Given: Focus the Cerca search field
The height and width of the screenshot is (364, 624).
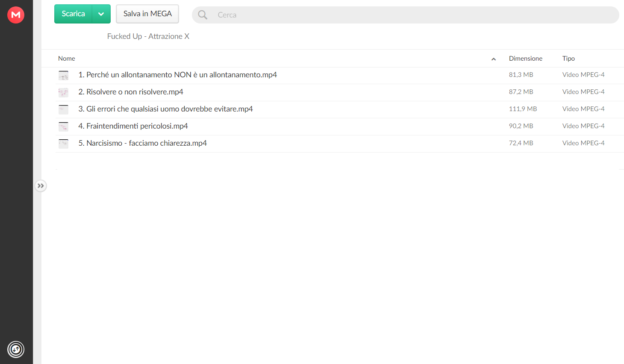Looking at the screenshot, I should tap(405, 15).
